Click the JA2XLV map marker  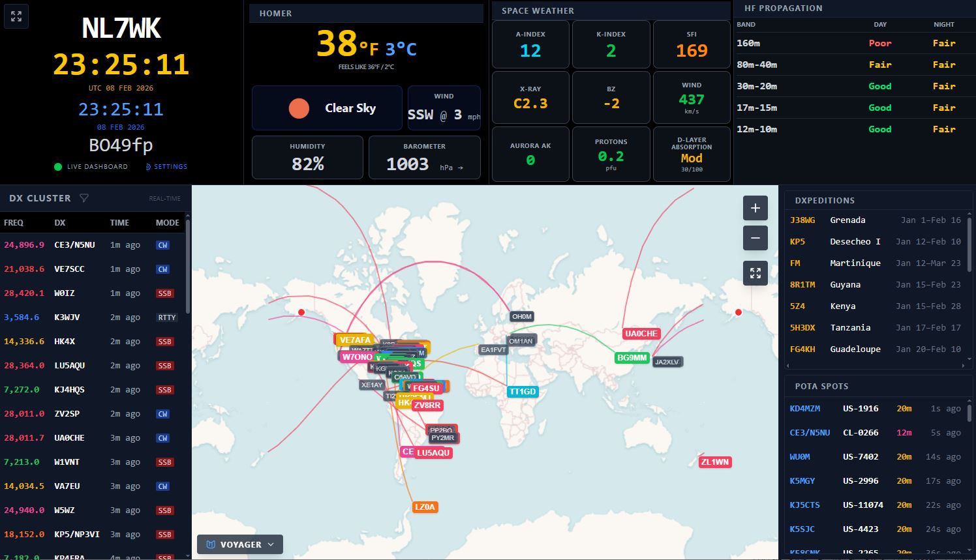(667, 362)
